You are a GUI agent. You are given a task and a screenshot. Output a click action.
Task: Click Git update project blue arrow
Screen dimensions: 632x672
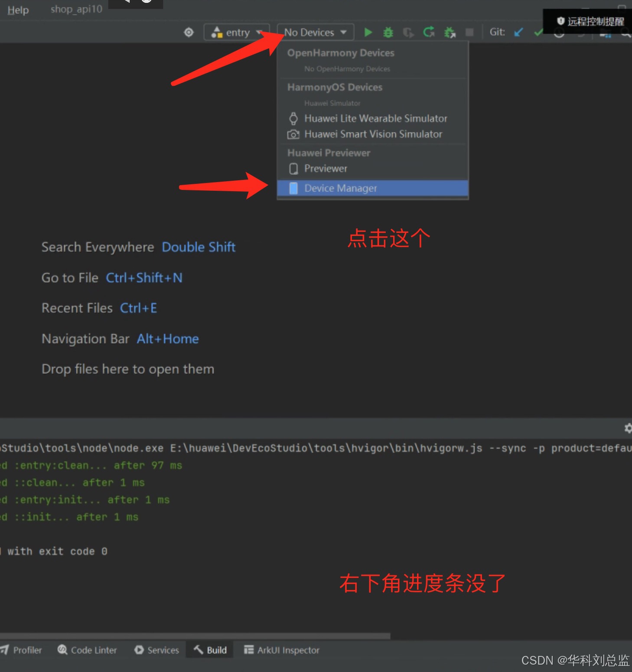(518, 32)
